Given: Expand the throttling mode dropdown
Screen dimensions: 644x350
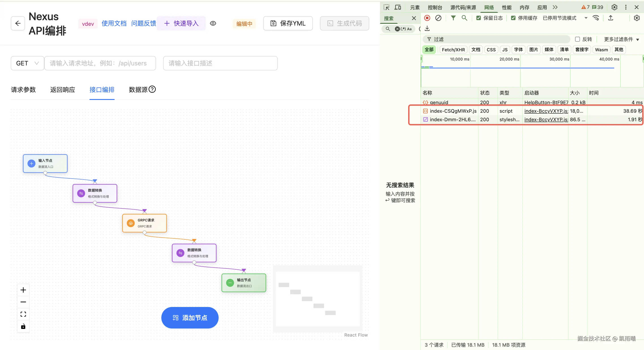Looking at the screenshot, I should pos(586,18).
